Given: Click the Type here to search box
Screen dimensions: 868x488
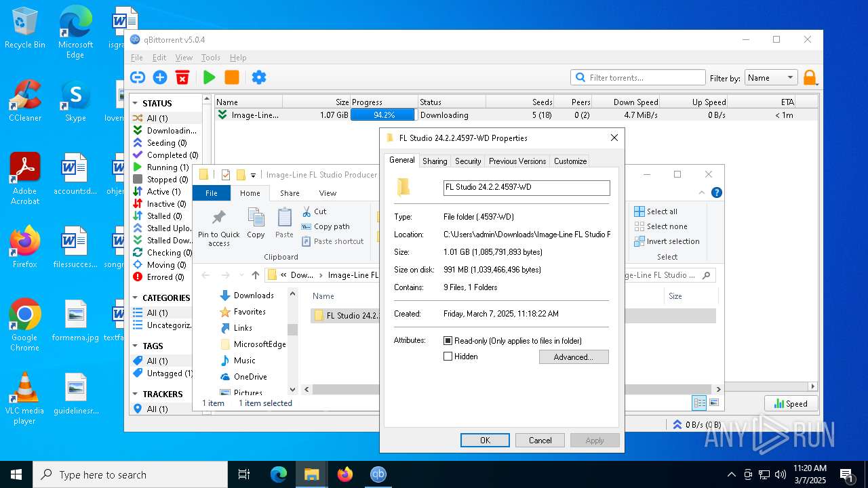Looking at the screenshot, I should [x=130, y=474].
